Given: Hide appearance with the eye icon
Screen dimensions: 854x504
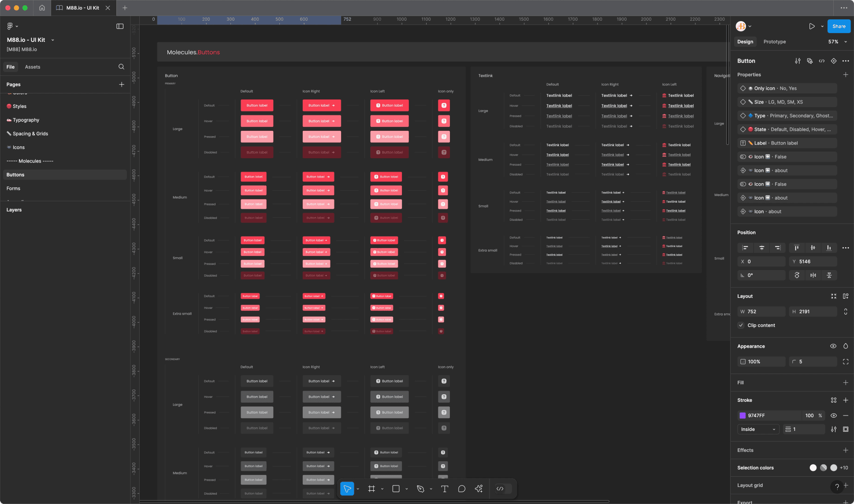Looking at the screenshot, I should 833,346.
